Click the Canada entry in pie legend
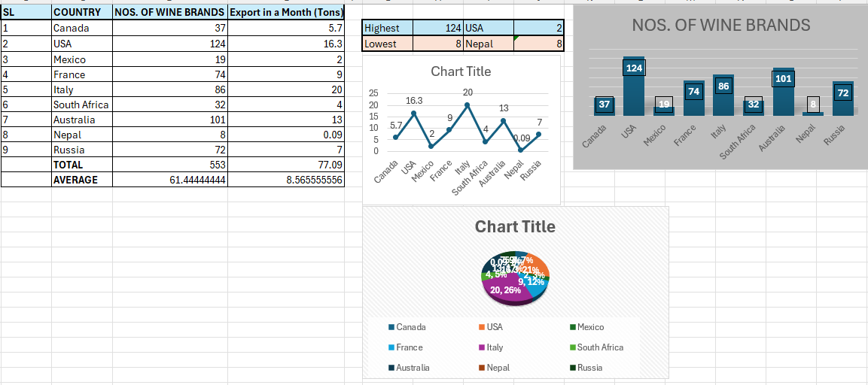 [x=408, y=327]
